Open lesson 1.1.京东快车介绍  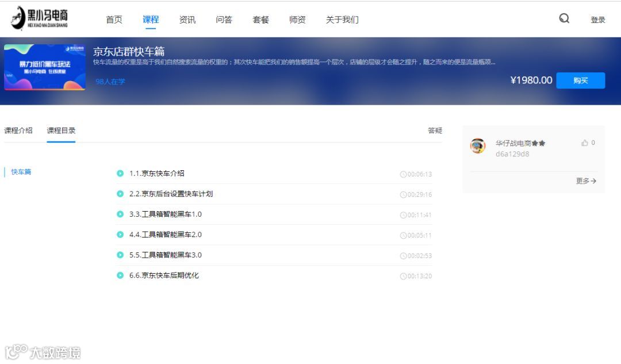[157, 173]
